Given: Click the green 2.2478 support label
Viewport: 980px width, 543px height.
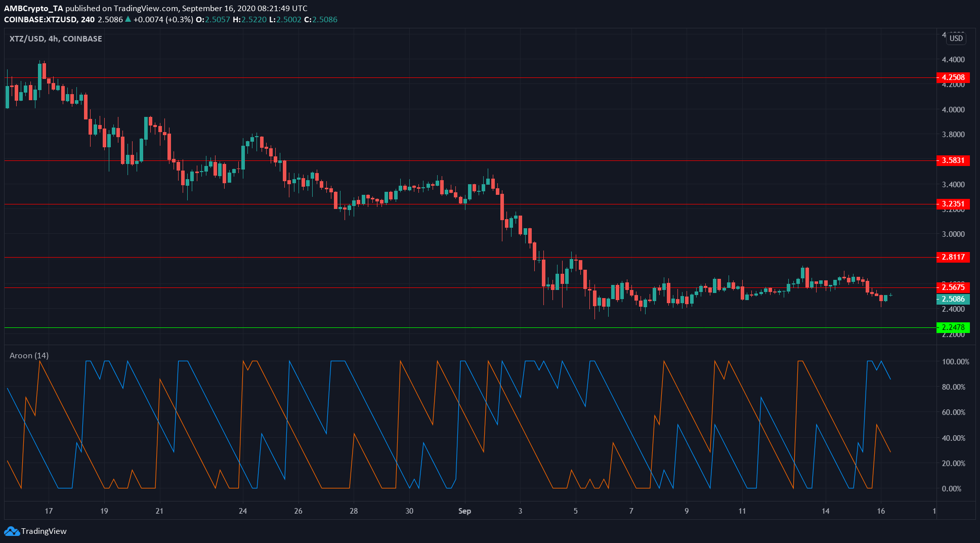Looking at the screenshot, I should coord(953,327).
